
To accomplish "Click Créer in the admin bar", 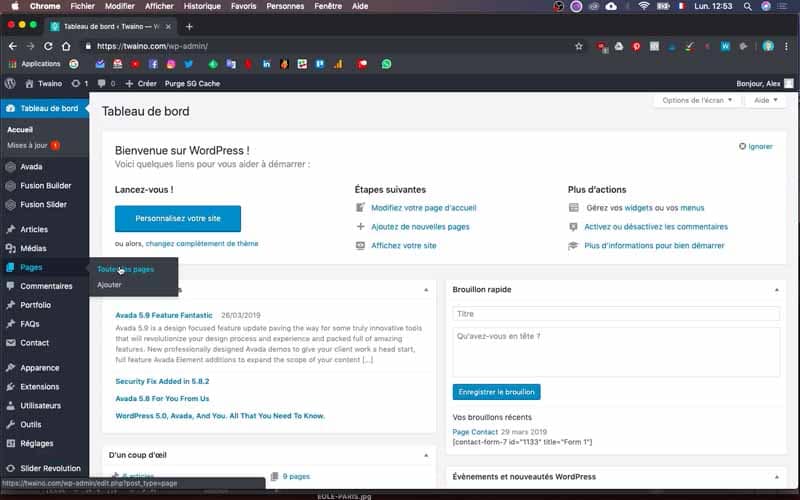I will [141, 83].
